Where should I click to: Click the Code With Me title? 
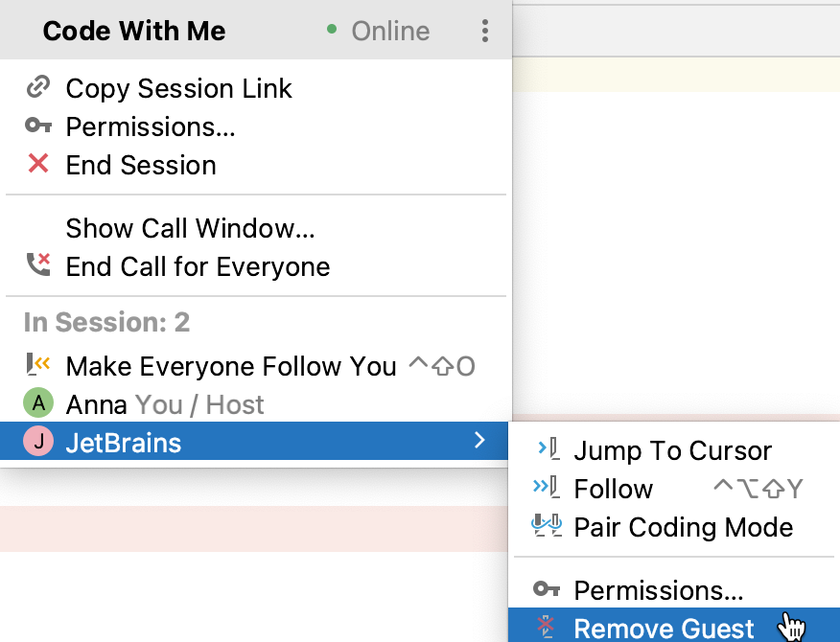click(x=134, y=32)
